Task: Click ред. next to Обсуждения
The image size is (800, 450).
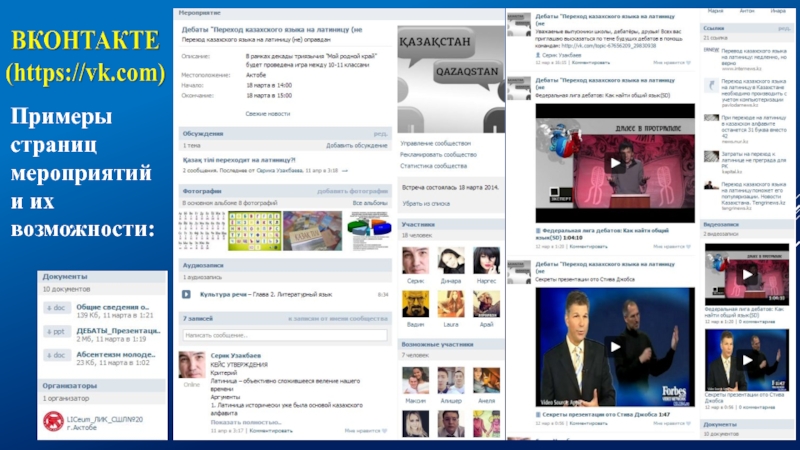Action: coord(380,134)
